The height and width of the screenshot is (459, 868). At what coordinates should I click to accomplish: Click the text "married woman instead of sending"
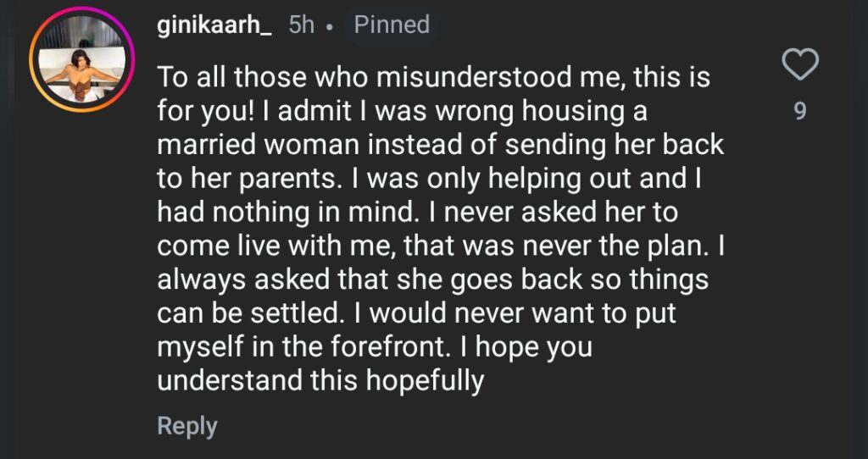coord(381,144)
